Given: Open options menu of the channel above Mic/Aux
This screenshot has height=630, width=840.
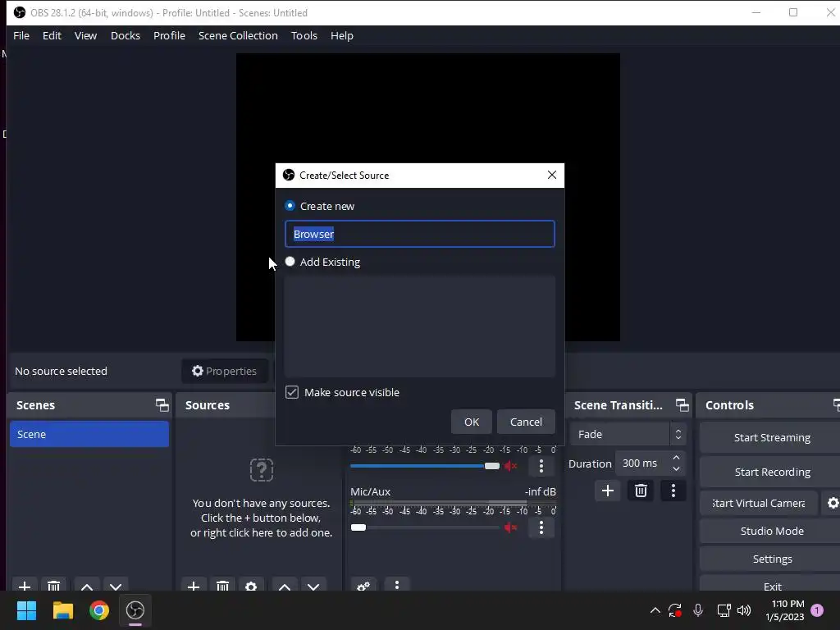Looking at the screenshot, I should tap(541, 466).
